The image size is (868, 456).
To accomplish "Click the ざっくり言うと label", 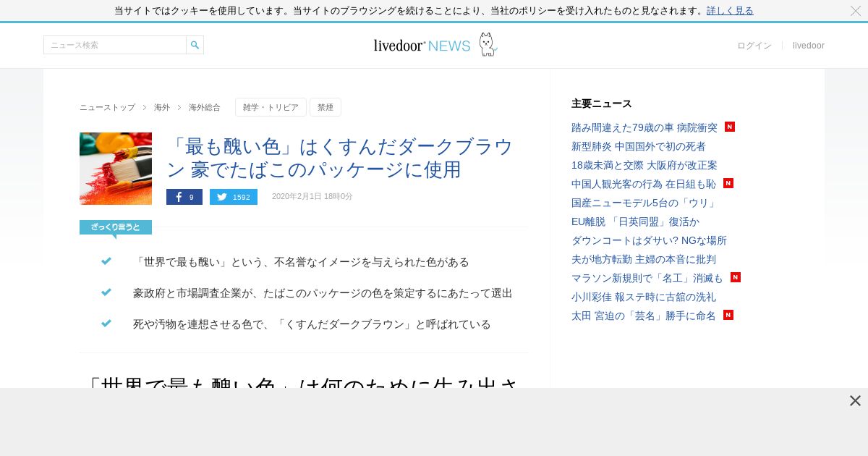I will click(116, 227).
